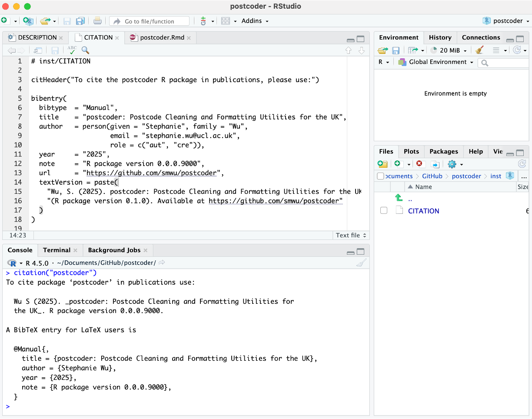The width and height of the screenshot is (532, 419).
Task: Click the Open File folder icon
Action: (45, 21)
